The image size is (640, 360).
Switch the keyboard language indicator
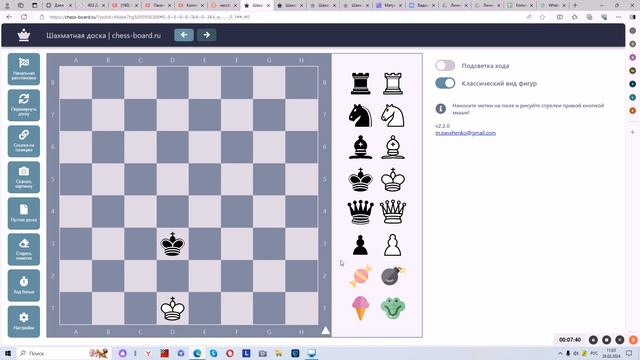click(x=594, y=353)
